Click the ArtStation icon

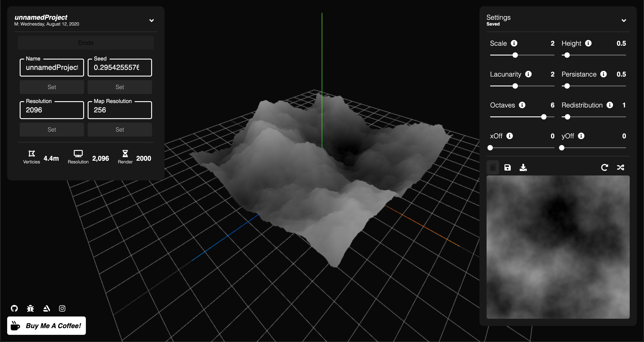[47, 308]
